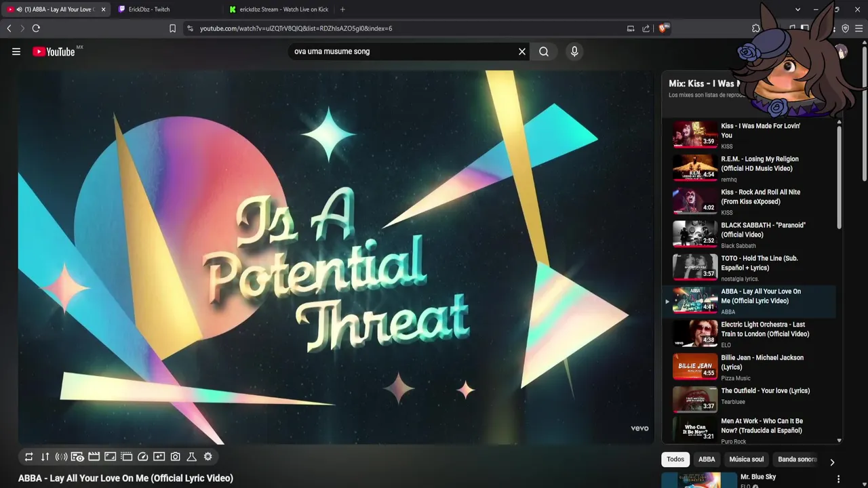
Task: Click the ABBA - Lay All Your Love video title
Action: 125,479
